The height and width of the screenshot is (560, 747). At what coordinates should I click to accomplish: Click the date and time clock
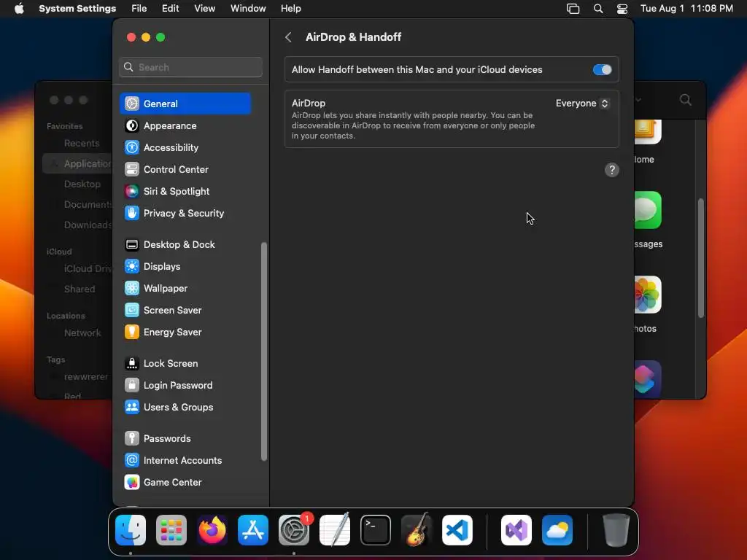(x=686, y=9)
